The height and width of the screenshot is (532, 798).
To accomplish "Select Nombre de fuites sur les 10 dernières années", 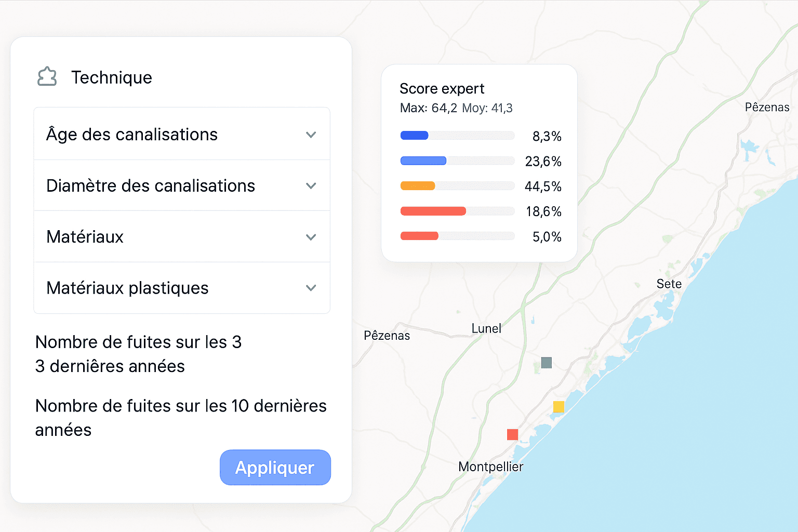I will 181,418.
